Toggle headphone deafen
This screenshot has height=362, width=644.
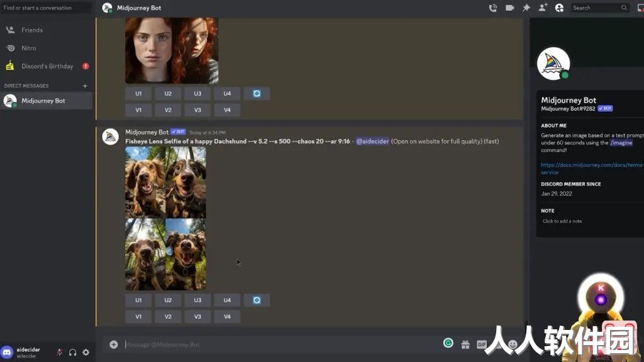[73, 352]
